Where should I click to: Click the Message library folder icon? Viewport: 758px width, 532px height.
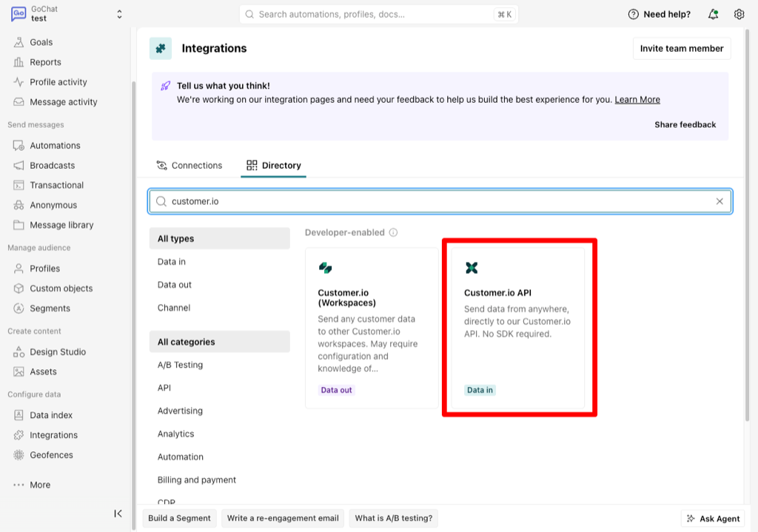(x=19, y=225)
